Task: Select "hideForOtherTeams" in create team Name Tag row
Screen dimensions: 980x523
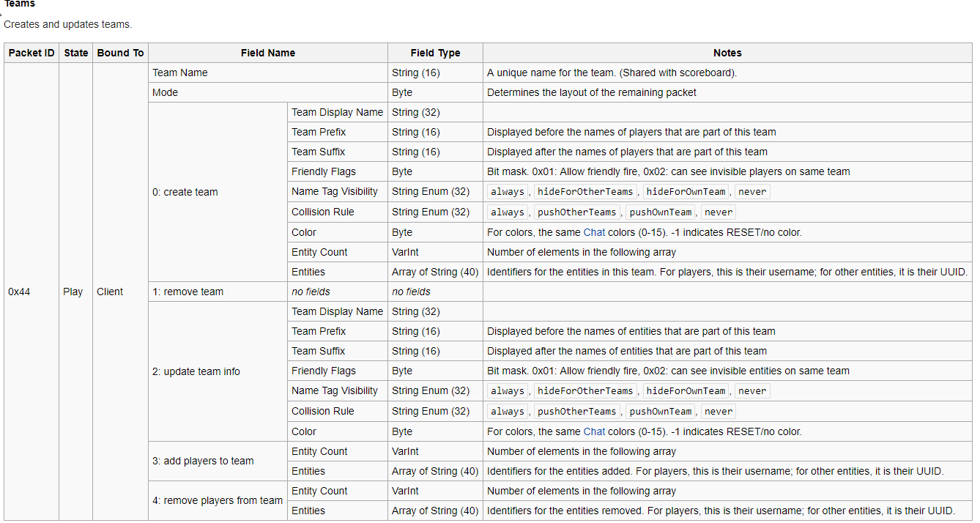Action: (585, 192)
